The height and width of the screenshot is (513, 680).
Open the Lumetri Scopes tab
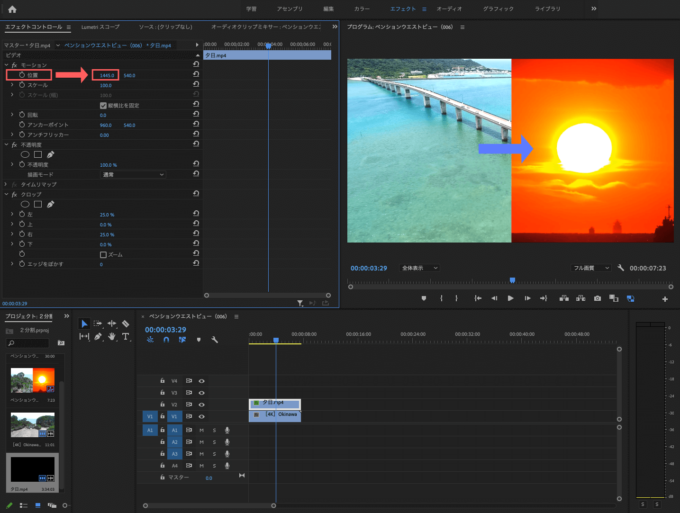point(100,27)
